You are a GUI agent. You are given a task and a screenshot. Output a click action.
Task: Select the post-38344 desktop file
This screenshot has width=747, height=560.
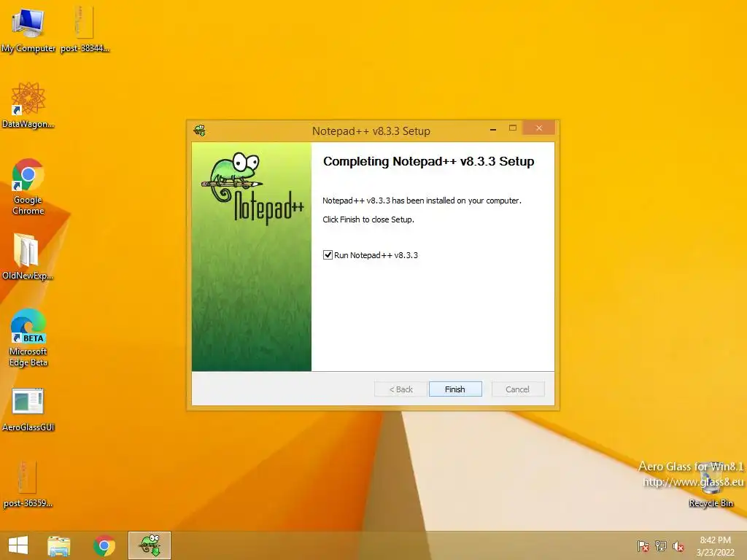click(x=85, y=29)
